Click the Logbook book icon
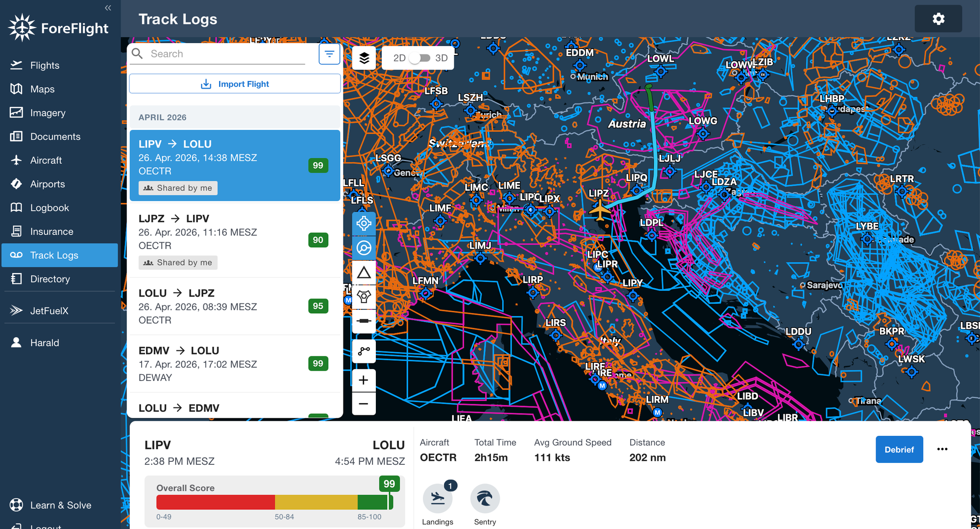The image size is (980, 529). 16,207
